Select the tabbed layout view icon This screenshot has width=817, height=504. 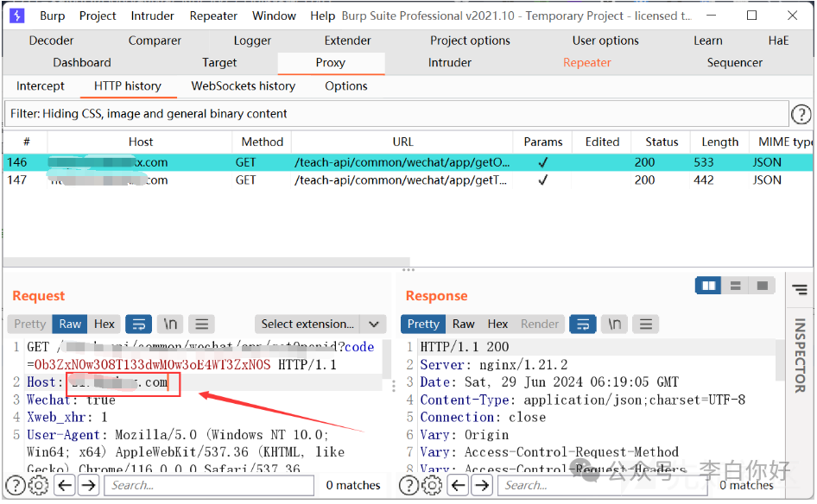tap(761, 286)
